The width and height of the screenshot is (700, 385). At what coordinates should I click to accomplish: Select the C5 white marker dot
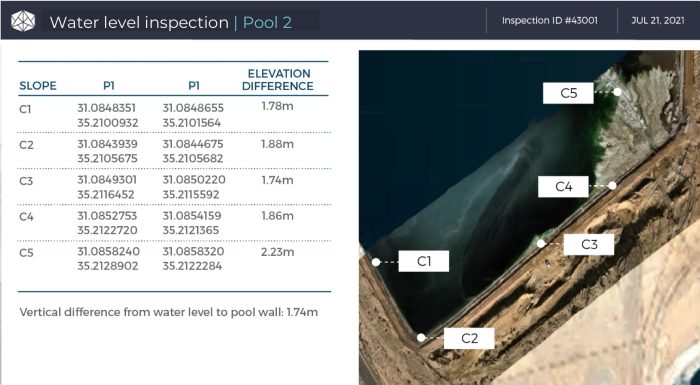coord(617,92)
